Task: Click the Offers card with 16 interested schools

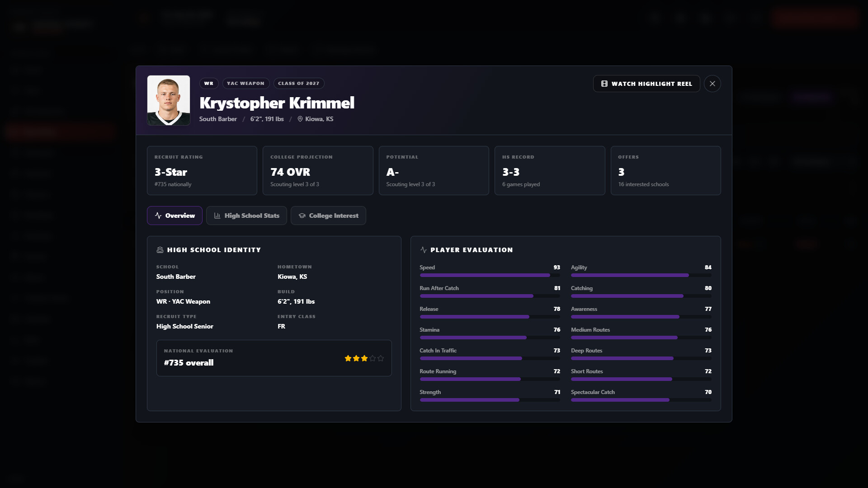Action: (666, 170)
